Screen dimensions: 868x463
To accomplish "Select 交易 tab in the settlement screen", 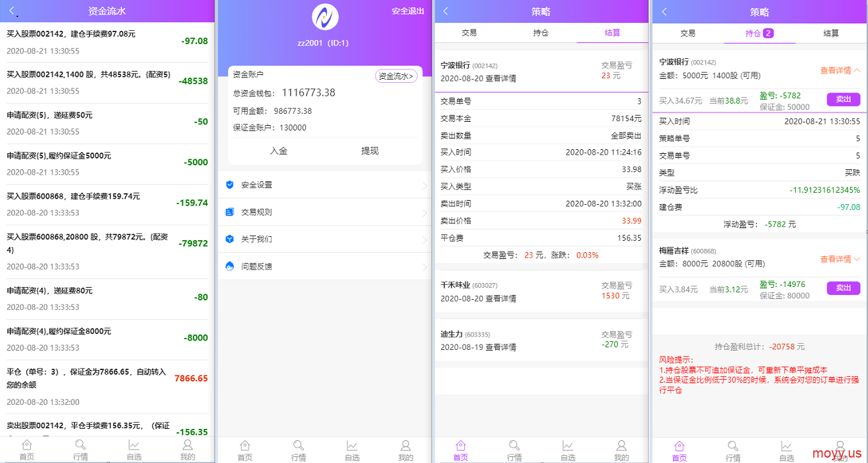I will point(469,33).
